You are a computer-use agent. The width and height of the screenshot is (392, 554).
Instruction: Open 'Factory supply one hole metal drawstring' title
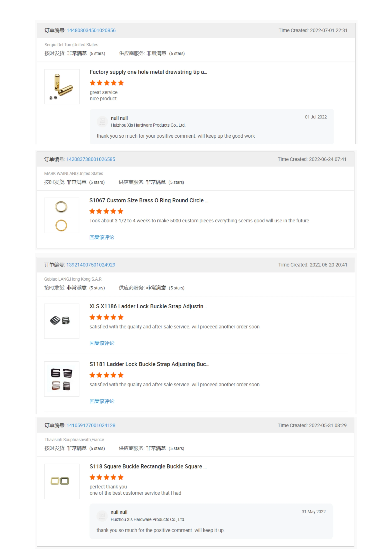148,72
